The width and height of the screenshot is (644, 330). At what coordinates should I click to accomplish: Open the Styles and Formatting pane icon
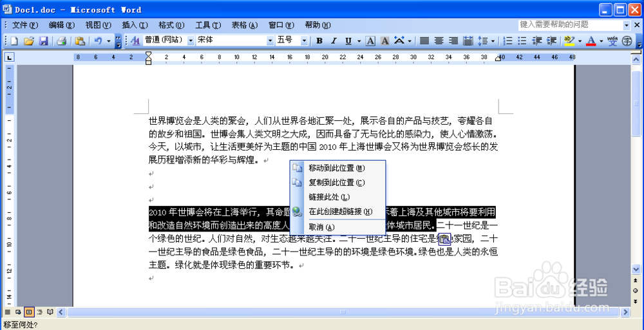[x=135, y=41]
